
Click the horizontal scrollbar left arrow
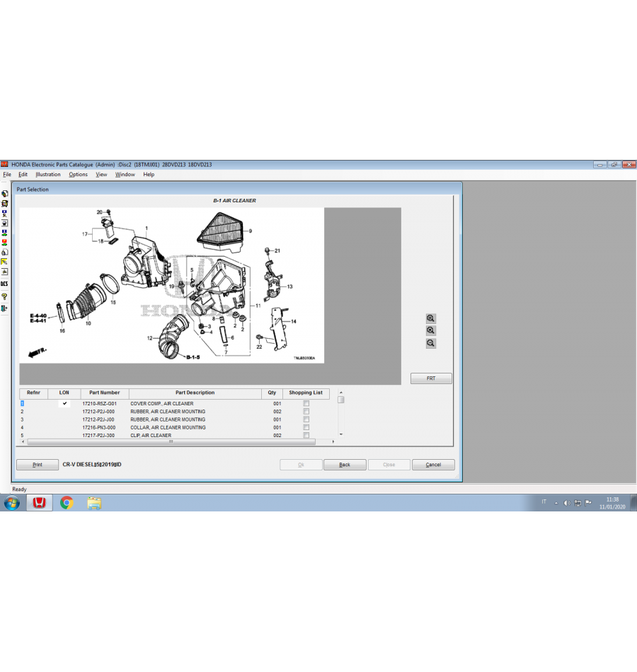pos(23,441)
